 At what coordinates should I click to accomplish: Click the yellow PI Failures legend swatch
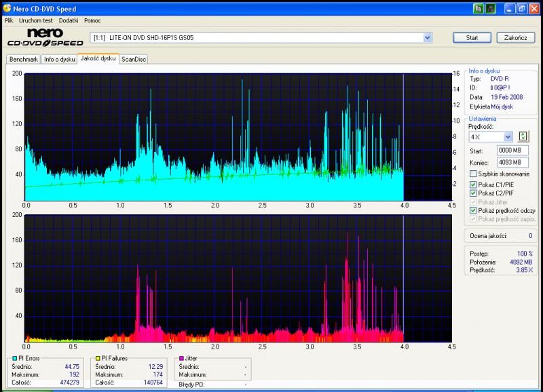98,359
